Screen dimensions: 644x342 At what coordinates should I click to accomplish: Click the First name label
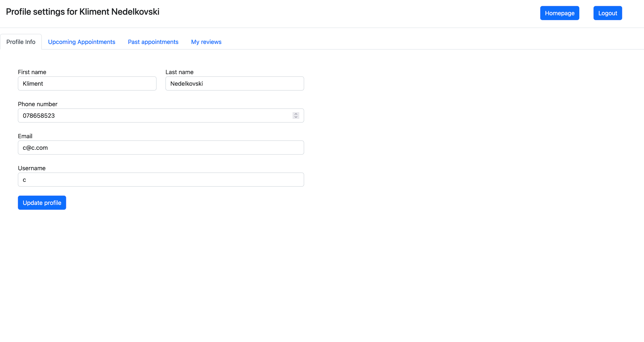click(x=32, y=72)
